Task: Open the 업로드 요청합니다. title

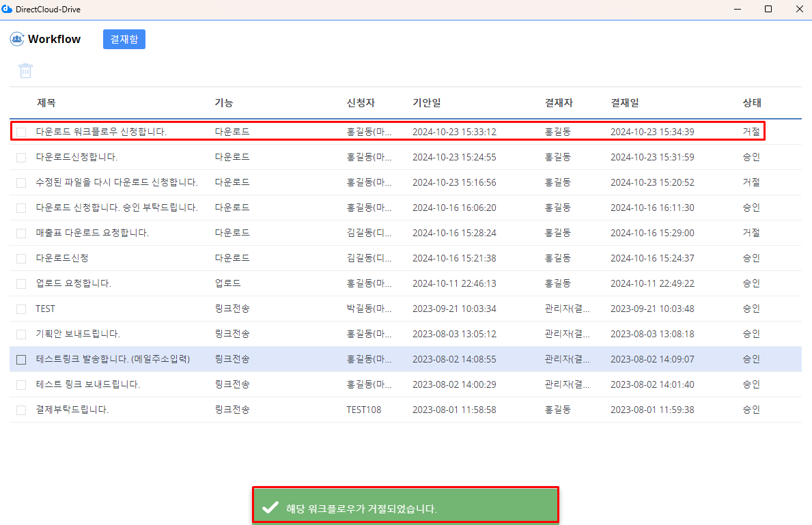Action: (74, 283)
